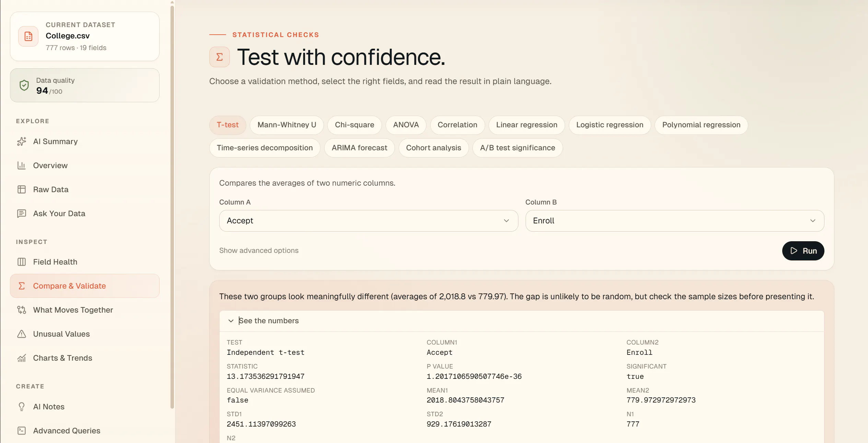This screenshot has width=868, height=443.
Task: Switch to the Mann-Whitney U test
Action: tap(287, 125)
